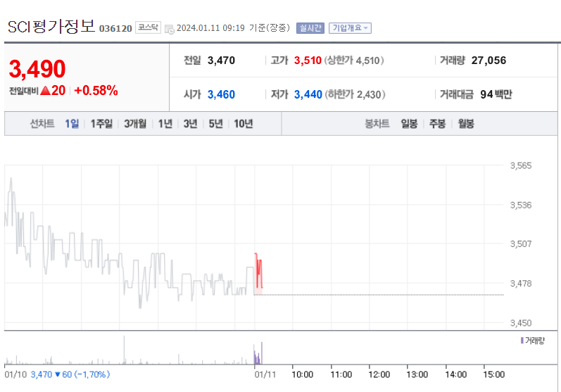This screenshot has height=392, width=561.
Task: Switch to 주봉 candle chart
Action: point(437,124)
